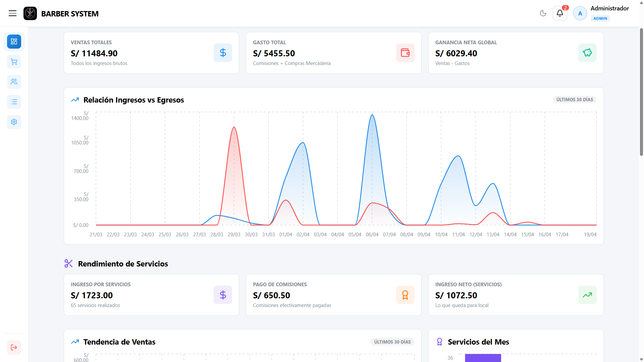This screenshot has width=644, height=362.
Task: Click the 06/04 date on chart axis
Action: (372, 235)
